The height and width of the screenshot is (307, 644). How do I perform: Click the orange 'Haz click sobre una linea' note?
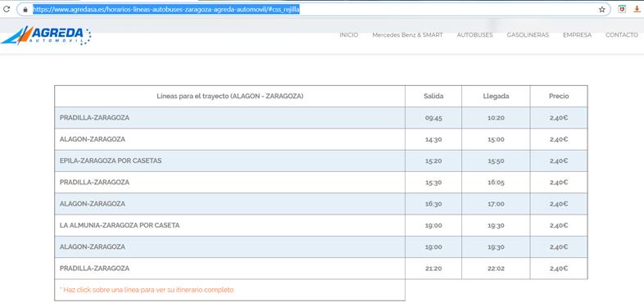point(147,290)
